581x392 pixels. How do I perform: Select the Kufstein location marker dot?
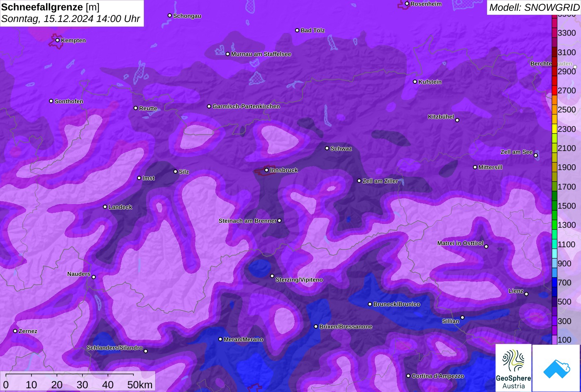click(415, 82)
